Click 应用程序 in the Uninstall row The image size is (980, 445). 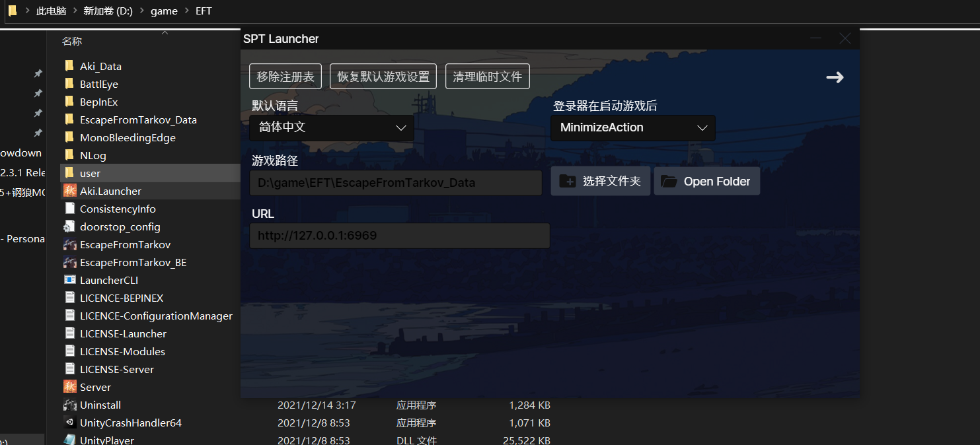coord(416,405)
